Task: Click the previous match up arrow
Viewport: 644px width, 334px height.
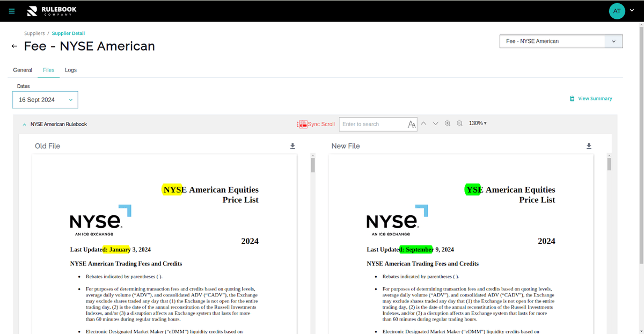Action: 423,123
